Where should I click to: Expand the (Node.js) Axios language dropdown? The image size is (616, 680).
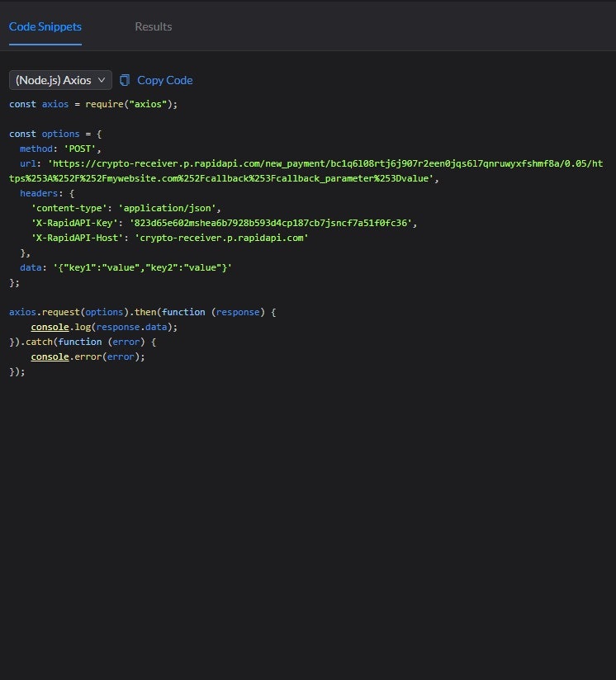60,80
